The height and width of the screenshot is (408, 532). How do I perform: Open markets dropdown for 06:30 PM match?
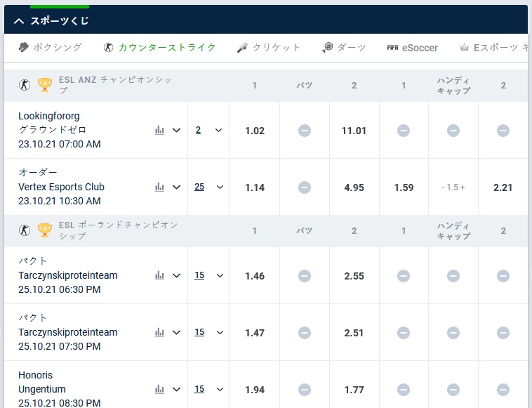tap(220, 275)
